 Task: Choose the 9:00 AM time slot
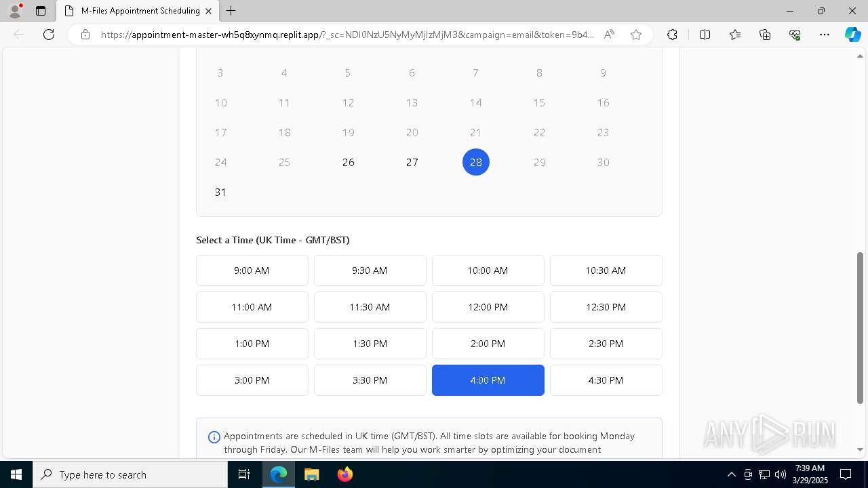tap(252, 270)
